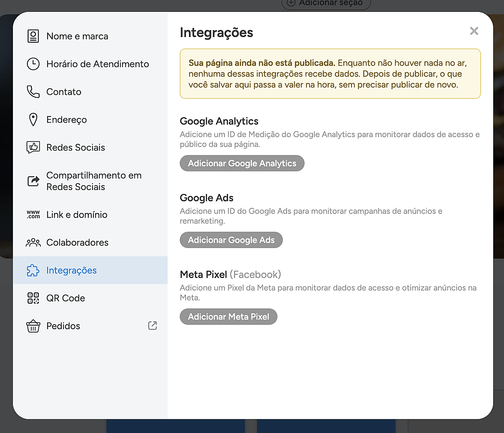
Task: Click the www.com icon for Link e domínio
Action: (x=33, y=214)
